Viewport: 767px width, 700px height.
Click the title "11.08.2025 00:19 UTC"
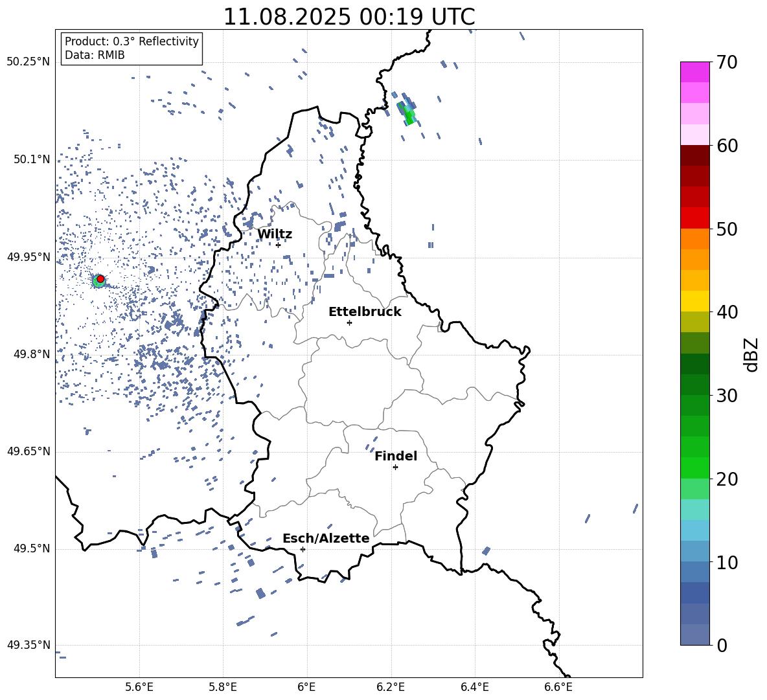(349, 17)
